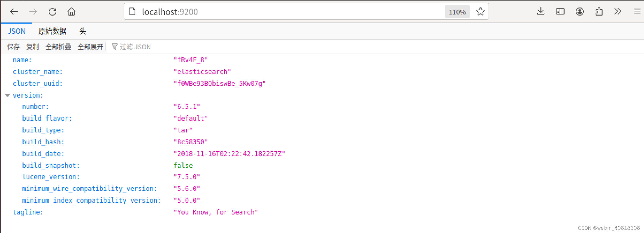Image resolution: width=644 pixels, height=233 pixels.
Task: Select the tagline key
Action: tap(28, 212)
